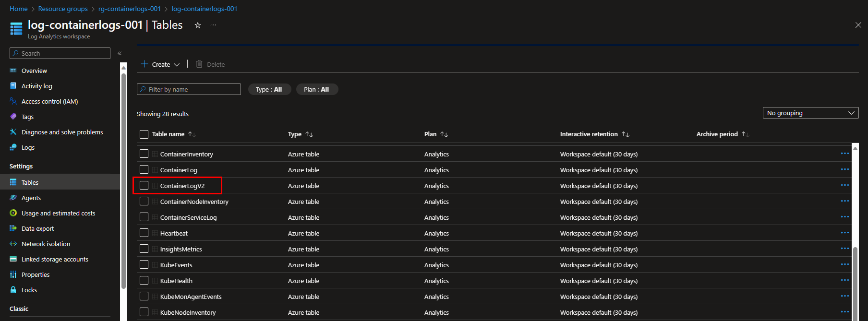Image resolution: width=868 pixels, height=321 pixels.
Task: Go to Usage and estimated costs
Action: click(x=58, y=214)
